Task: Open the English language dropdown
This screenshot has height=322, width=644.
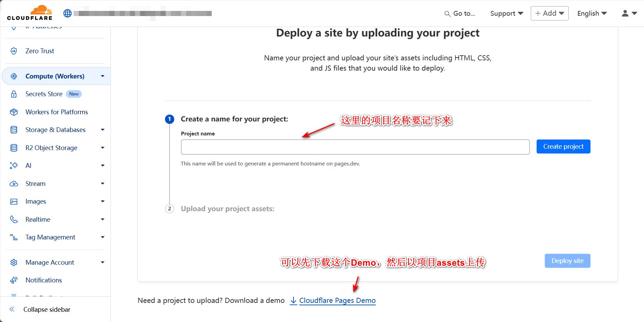Action: 592,13
